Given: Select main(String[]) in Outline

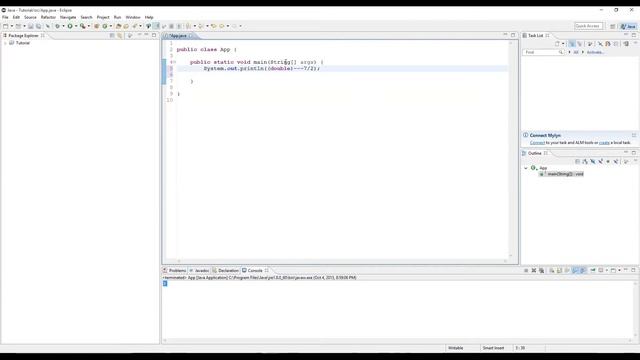Looking at the screenshot, I should (562, 174).
